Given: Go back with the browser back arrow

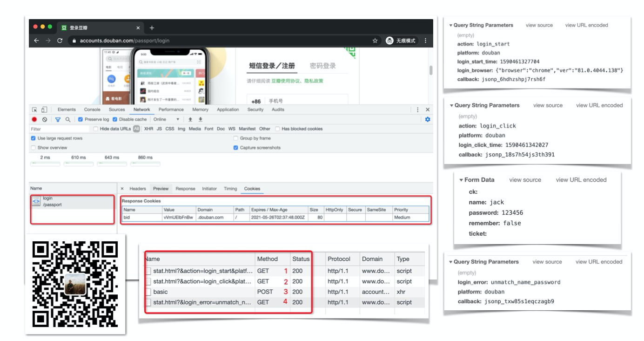Looking at the screenshot, I should pos(37,41).
